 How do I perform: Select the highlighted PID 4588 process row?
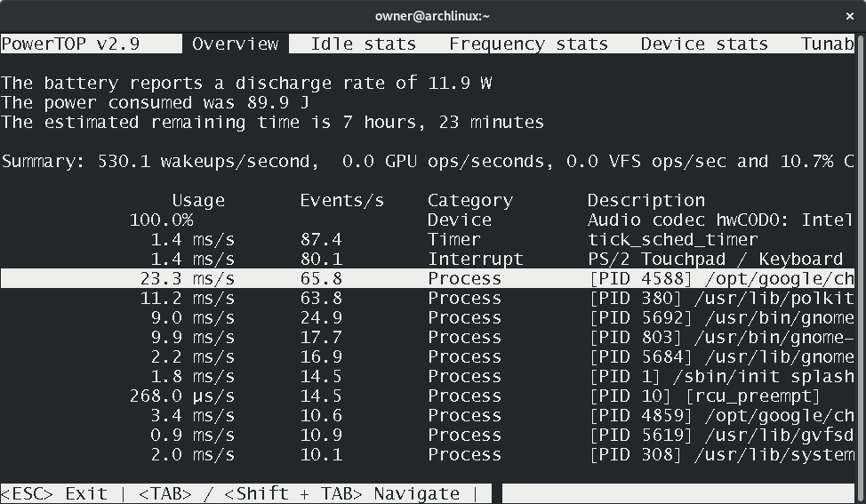[428, 279]
